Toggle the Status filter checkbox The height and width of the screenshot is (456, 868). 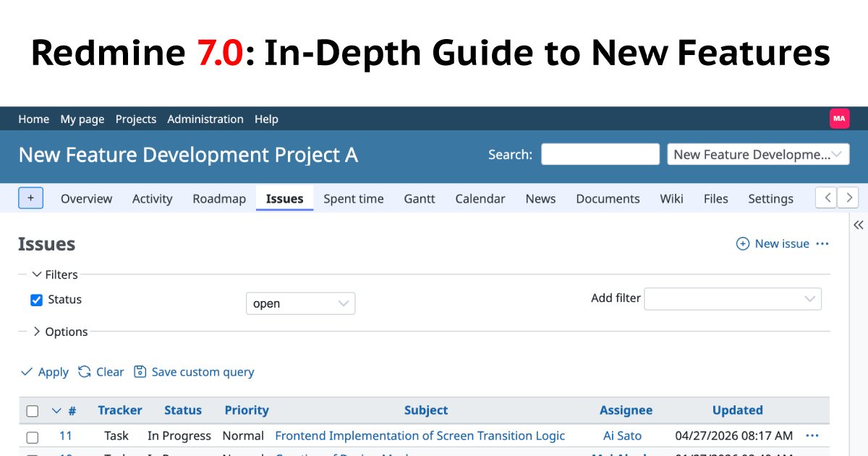click(36, 300)
